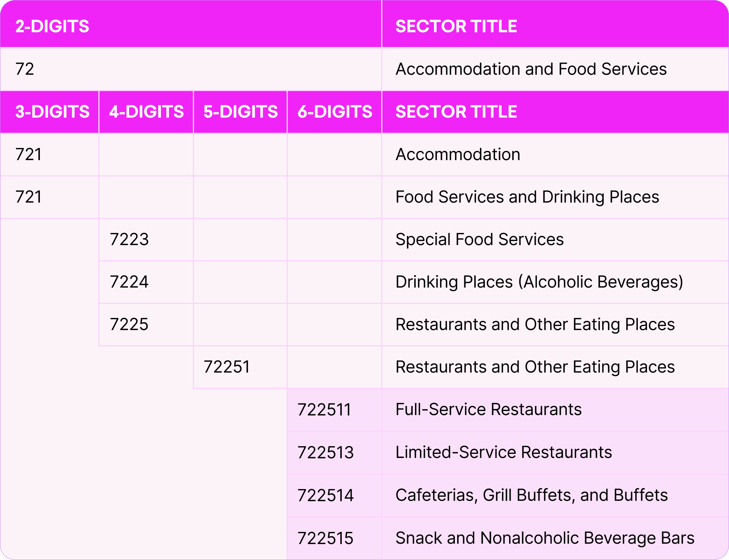This screenshot has height=560, width=729.
Task: Select code 7224 cell
Action: coord(129,282)
